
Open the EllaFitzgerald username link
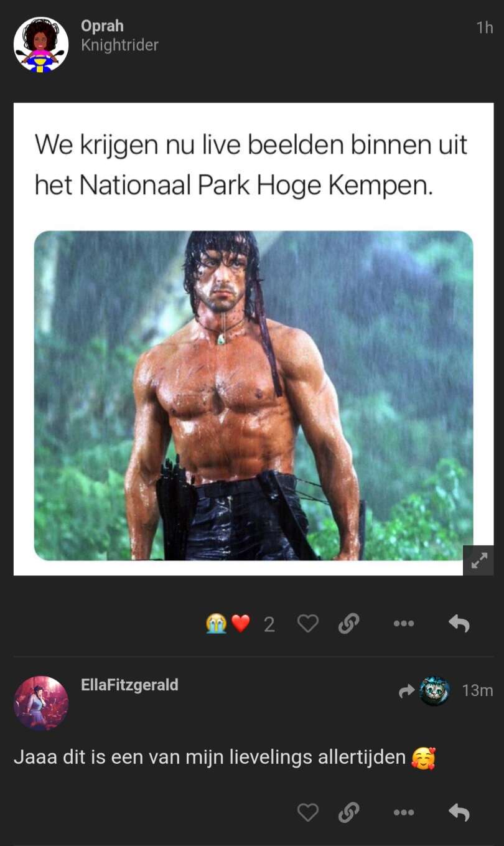(x=129, y=685)
